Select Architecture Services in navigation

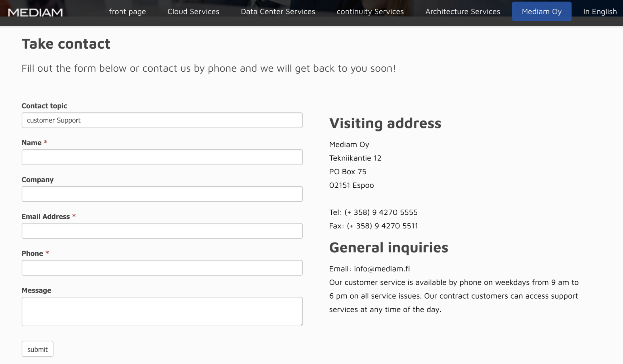(x=462, y=12)
